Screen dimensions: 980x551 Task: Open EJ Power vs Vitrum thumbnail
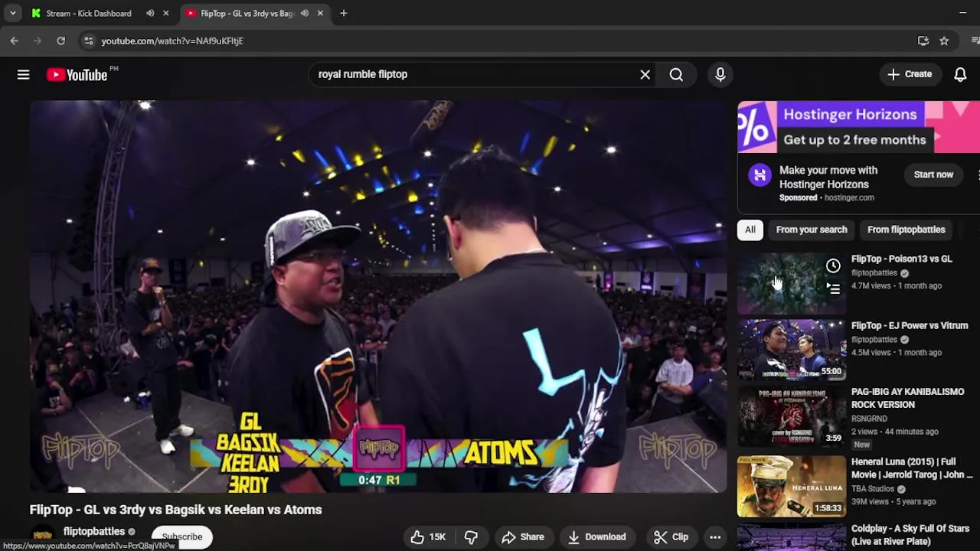tap(792, 350)
